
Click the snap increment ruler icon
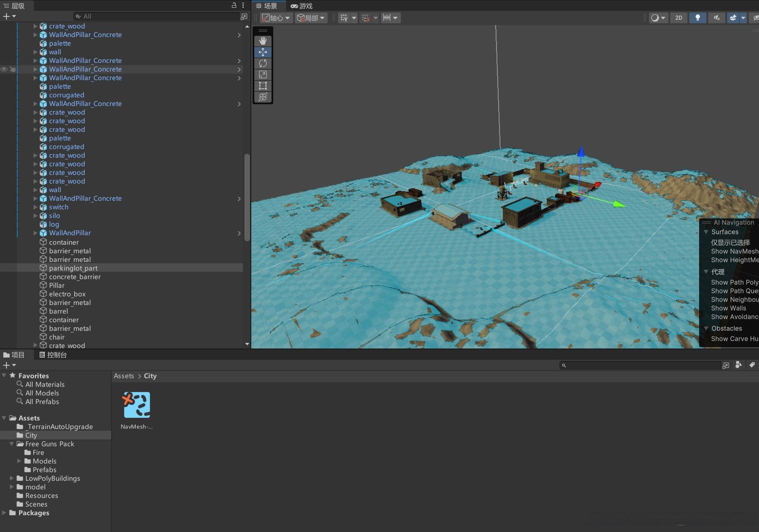pyautogui.click(x=387, y=18)
